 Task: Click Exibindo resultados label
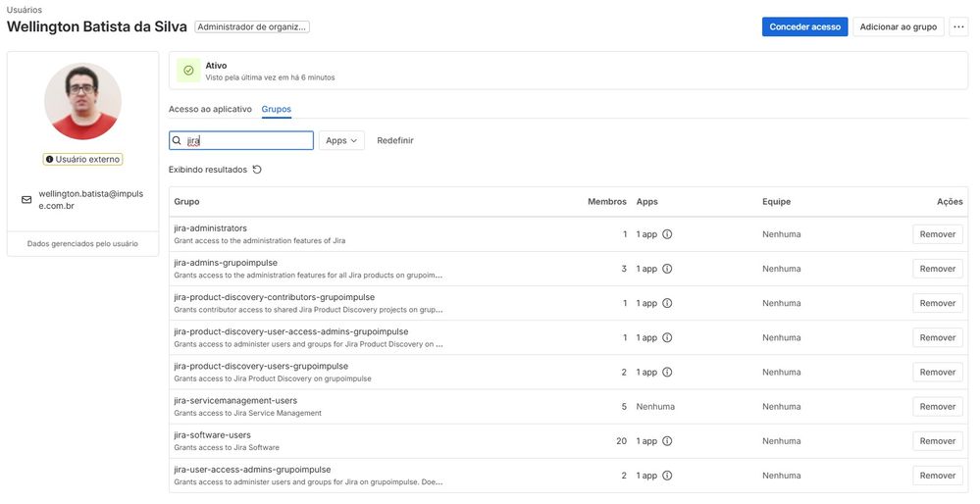[x=208, y=170]
